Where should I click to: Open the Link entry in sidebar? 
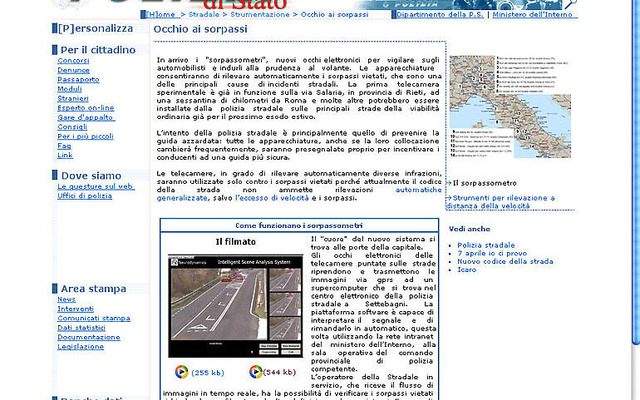tap(65, 155)
